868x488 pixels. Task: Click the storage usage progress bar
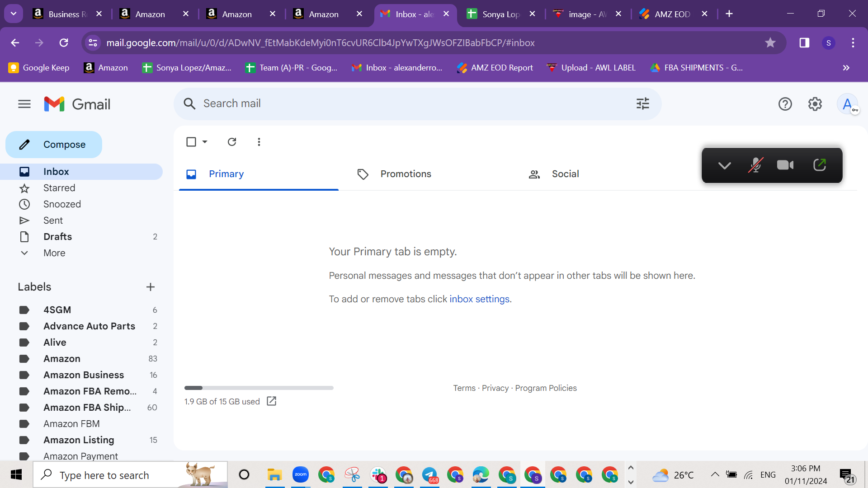coord(259,388)
